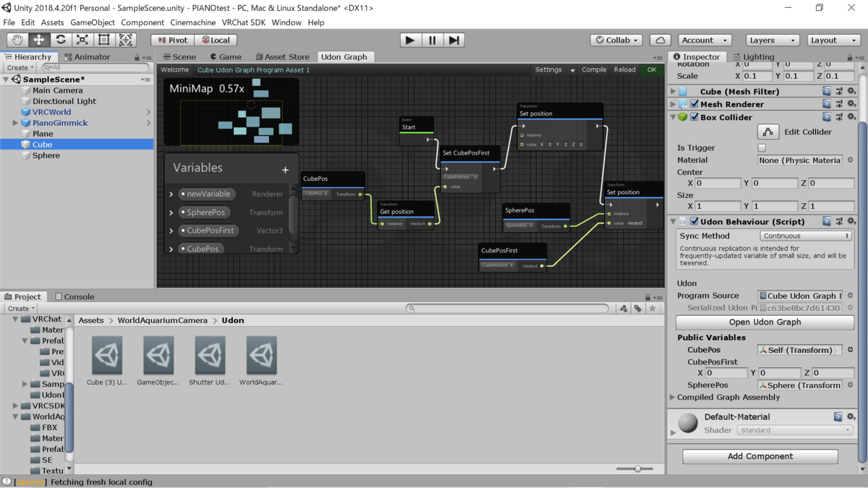Open Settings in Udon Graph toolbar

(554, 70)
